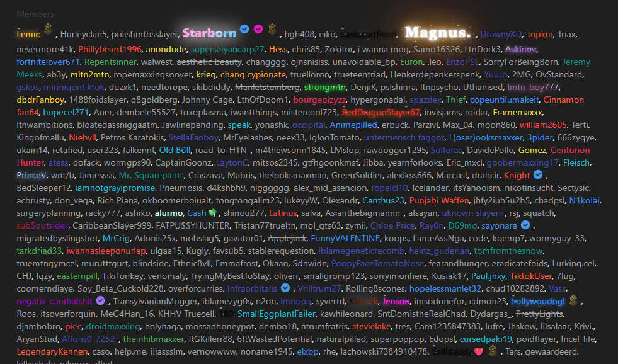Open the Latinus member link

point(283,213)
